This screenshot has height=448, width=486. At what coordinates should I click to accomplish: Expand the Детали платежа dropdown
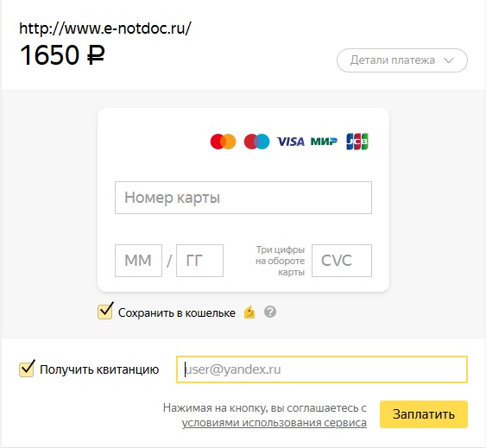[x=402, y=60]
